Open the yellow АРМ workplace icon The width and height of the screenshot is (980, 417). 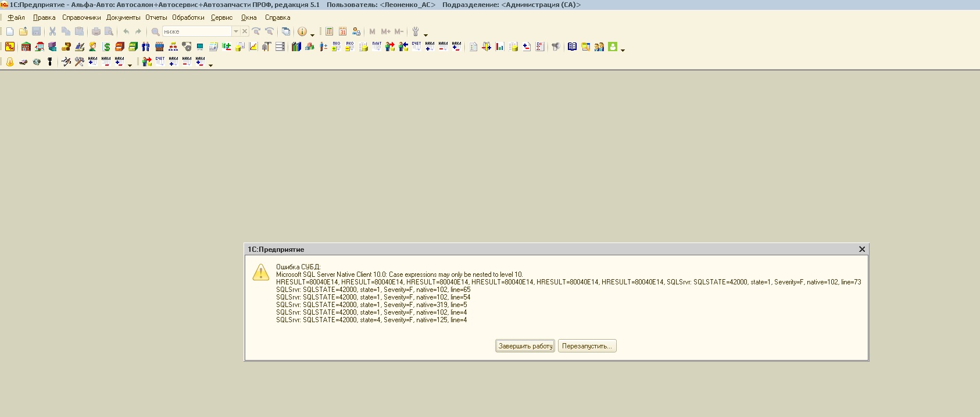coord(10,47)
